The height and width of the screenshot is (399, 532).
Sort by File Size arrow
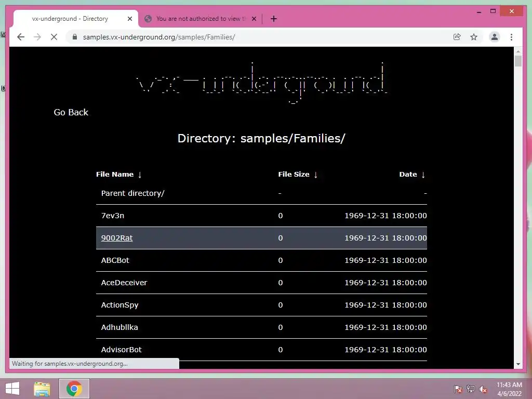pyautogui.click(x=315, y=175)
